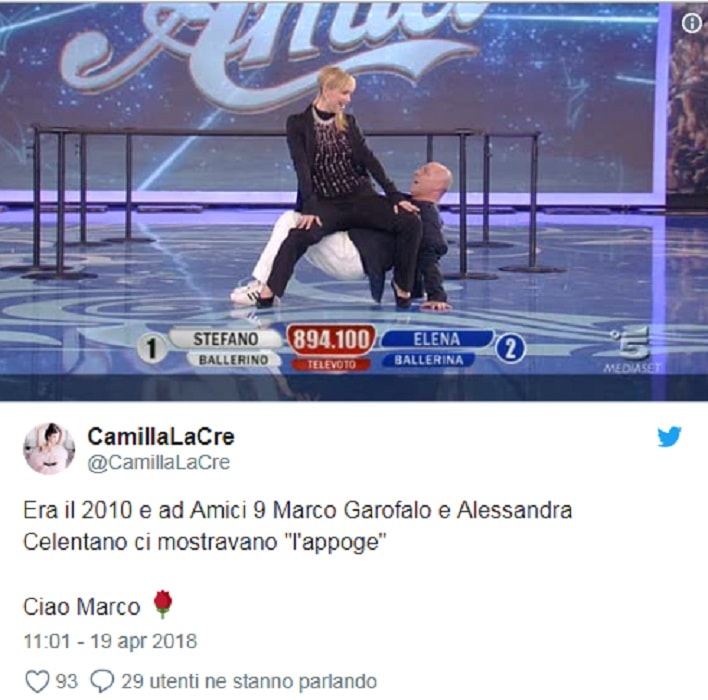Open CamillaLaCre's profile avatar
This screenshot has width=708, height=700.
[x=49, y=448]
